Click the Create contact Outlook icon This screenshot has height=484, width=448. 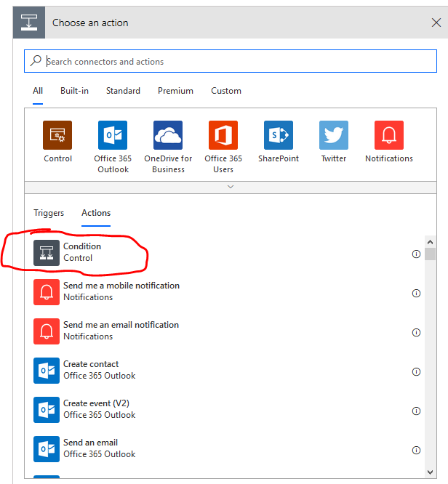(47, 371)
